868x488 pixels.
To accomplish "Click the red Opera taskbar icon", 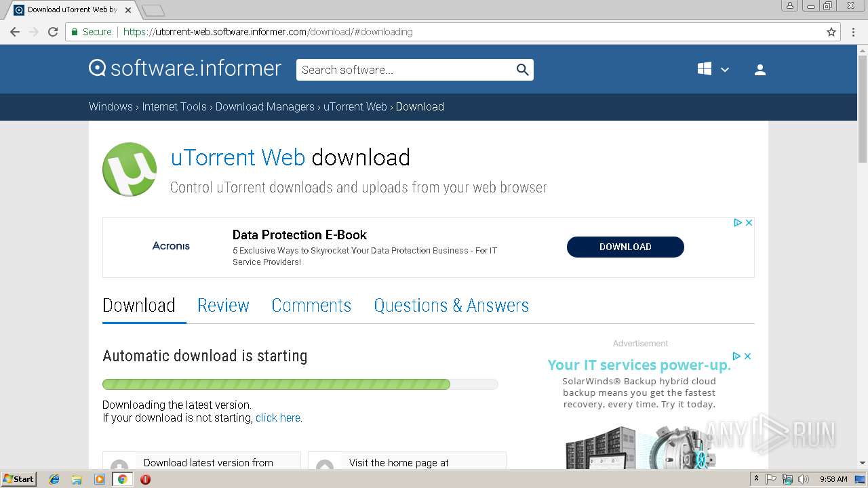I will (145, 479).
